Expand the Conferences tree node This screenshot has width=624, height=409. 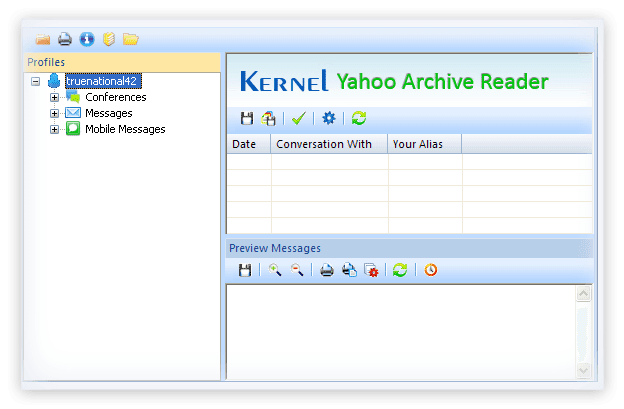(55, 97)
